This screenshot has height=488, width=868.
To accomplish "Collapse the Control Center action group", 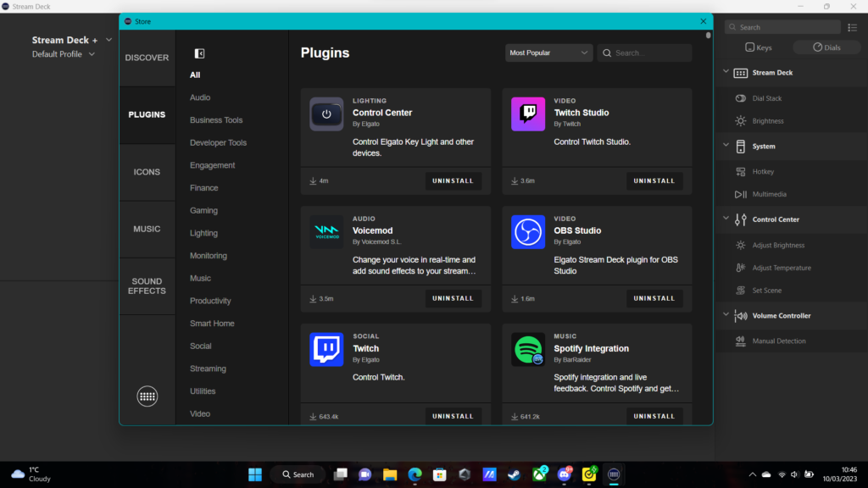I will (x=726, y=219).
